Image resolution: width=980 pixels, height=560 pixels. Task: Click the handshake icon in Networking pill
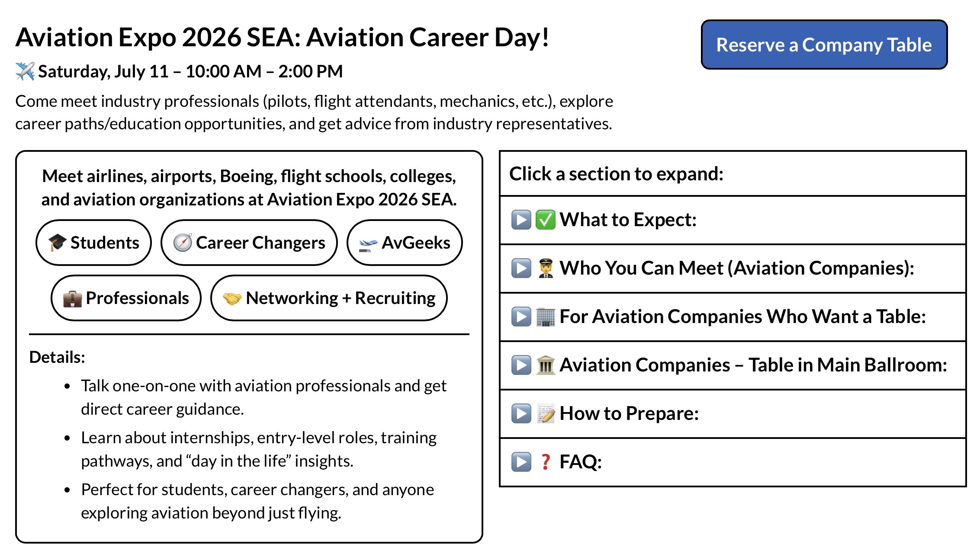coord(232,298)
